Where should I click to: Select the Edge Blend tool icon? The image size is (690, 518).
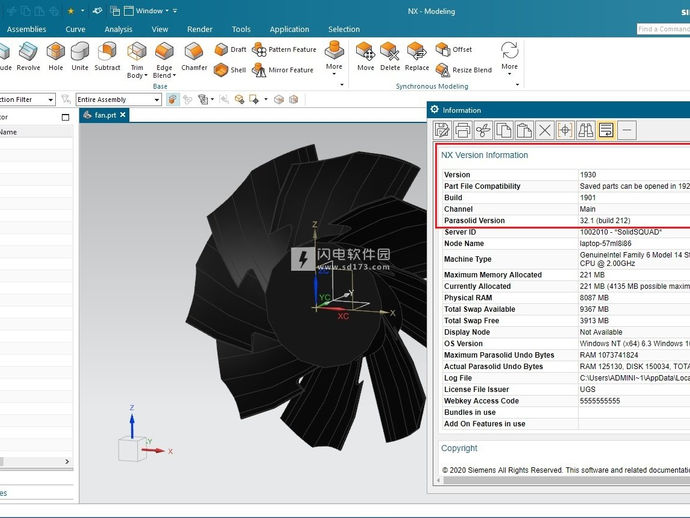coord(164,51)
